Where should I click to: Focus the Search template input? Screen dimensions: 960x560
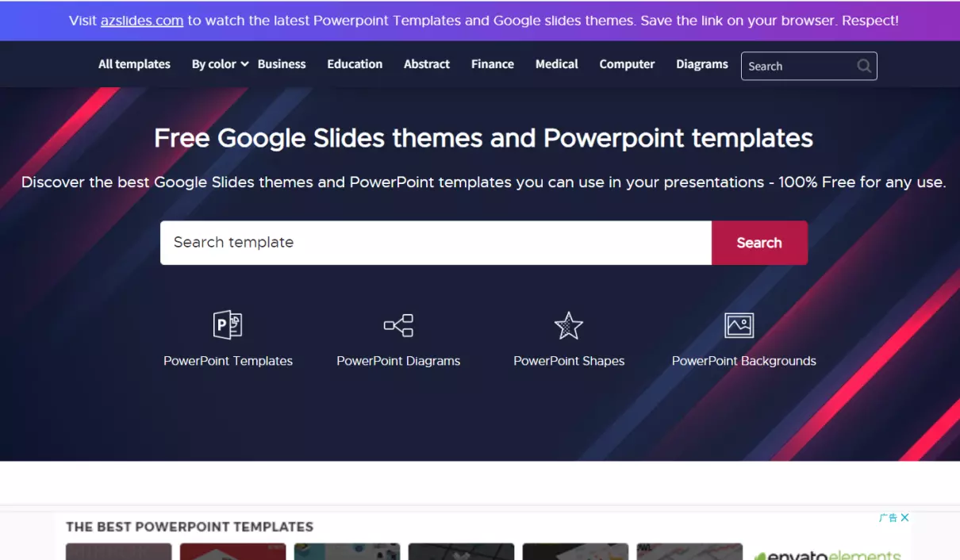pyautogui.click(x=436, y=243)
